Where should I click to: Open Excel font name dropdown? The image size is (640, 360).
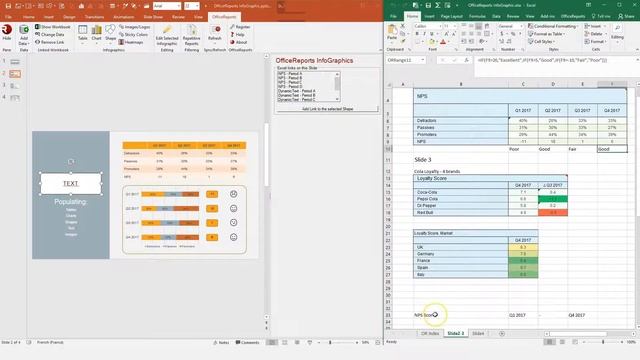pyautogui.click(x=440, y=26)
